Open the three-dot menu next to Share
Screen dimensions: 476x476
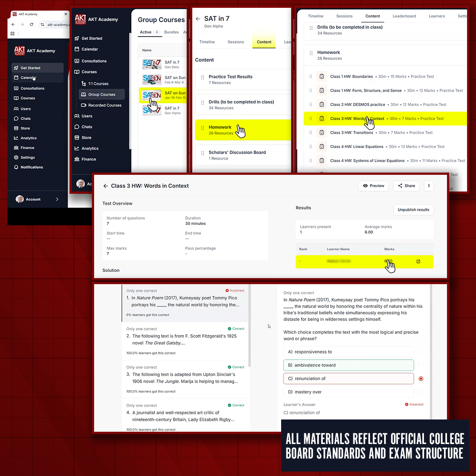coord(429,186)
